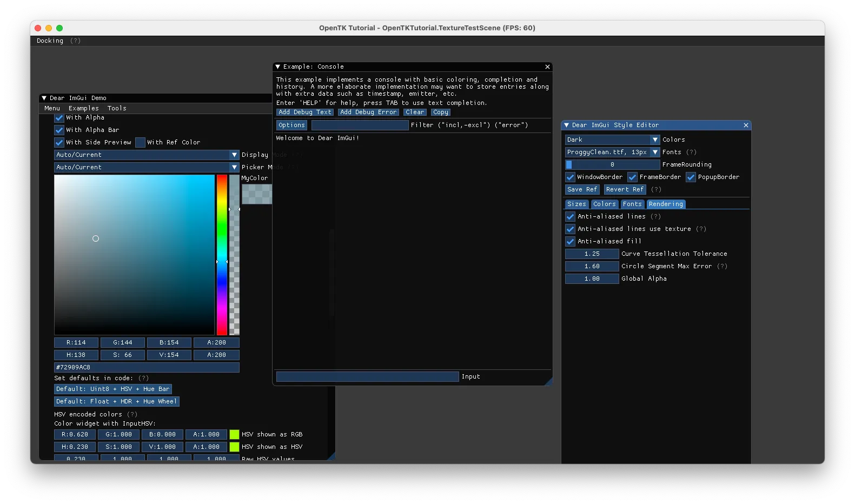Open the Examples menu
Screen dimensions: 855x504
pos(83,109)
